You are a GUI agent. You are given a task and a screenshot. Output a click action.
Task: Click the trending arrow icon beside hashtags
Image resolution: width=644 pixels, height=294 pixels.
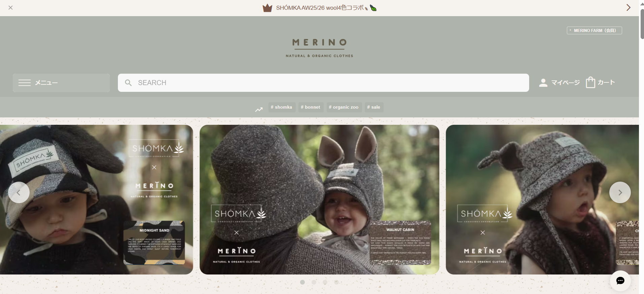click(x=259, y=109)
